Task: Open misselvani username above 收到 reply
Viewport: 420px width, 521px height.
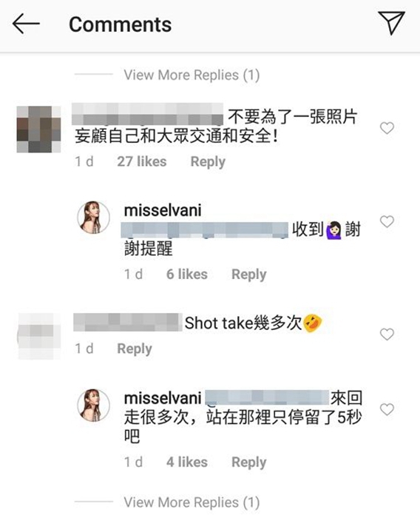Action: click(x=163, y=210)
